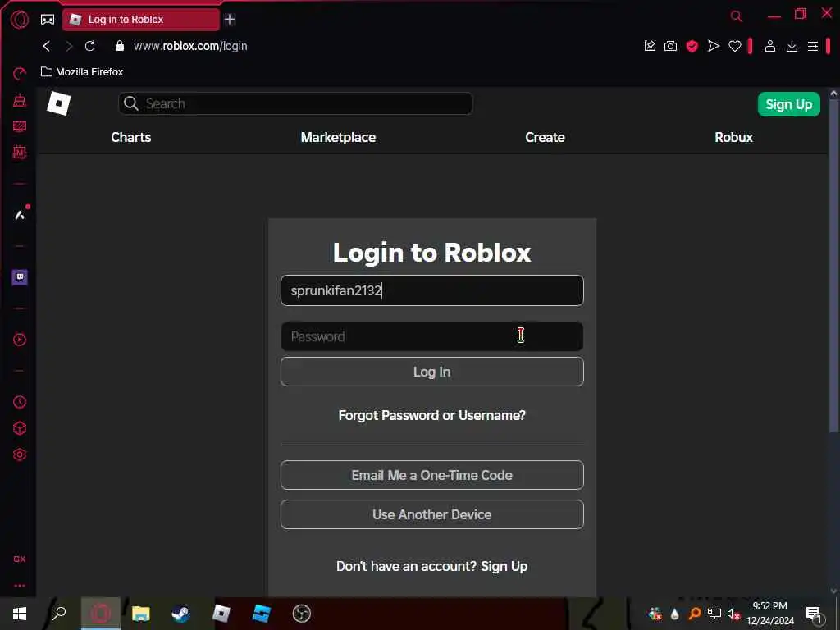
Task: Open the downloads icon
Action: pyautogui.click(x=792, y=47)
